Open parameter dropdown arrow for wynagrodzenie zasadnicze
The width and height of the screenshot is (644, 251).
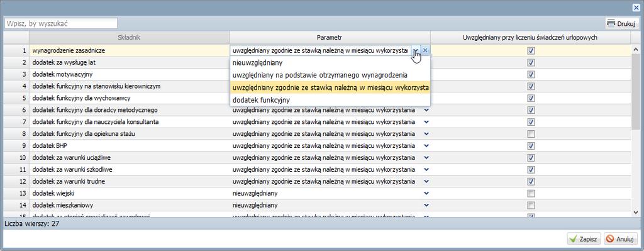(416, 50)
